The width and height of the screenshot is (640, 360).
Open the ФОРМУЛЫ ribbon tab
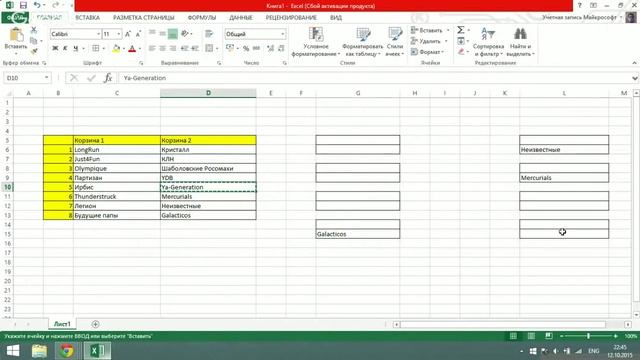click(202, 18)
